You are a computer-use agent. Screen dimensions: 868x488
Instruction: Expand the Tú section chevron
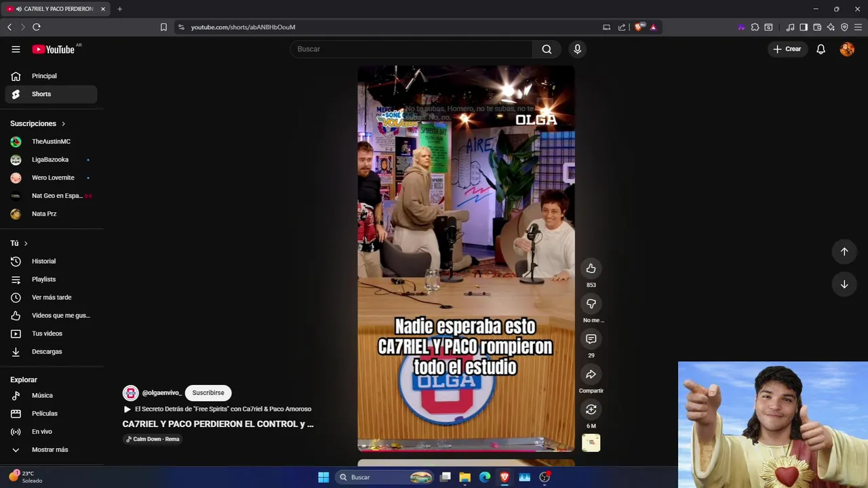(x=26, y=243)
